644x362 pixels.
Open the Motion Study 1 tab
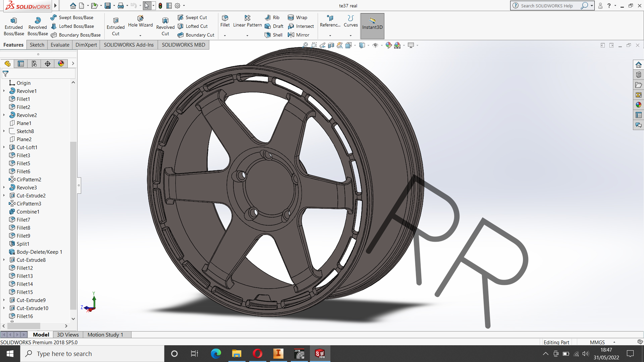(x=105, y=335)
